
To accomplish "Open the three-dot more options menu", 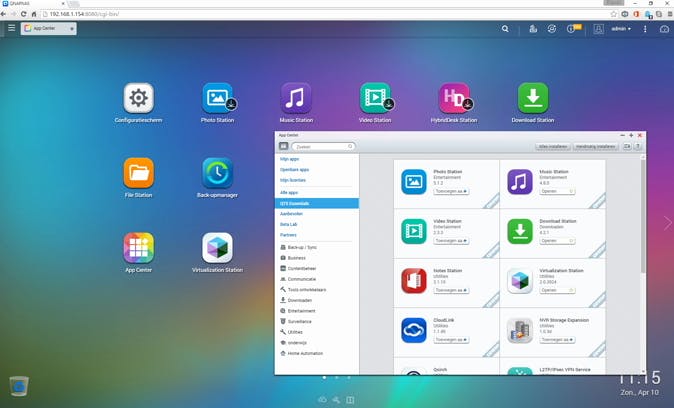I will point(645,29).
